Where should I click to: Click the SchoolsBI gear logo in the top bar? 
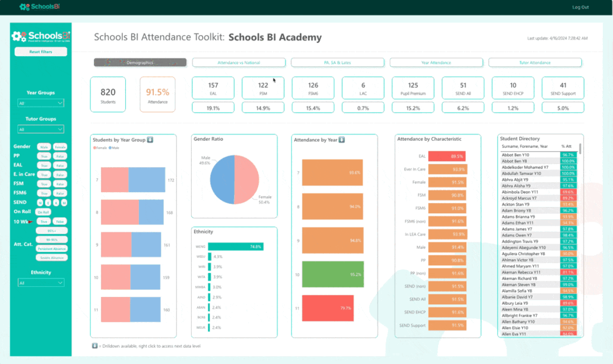25,7
